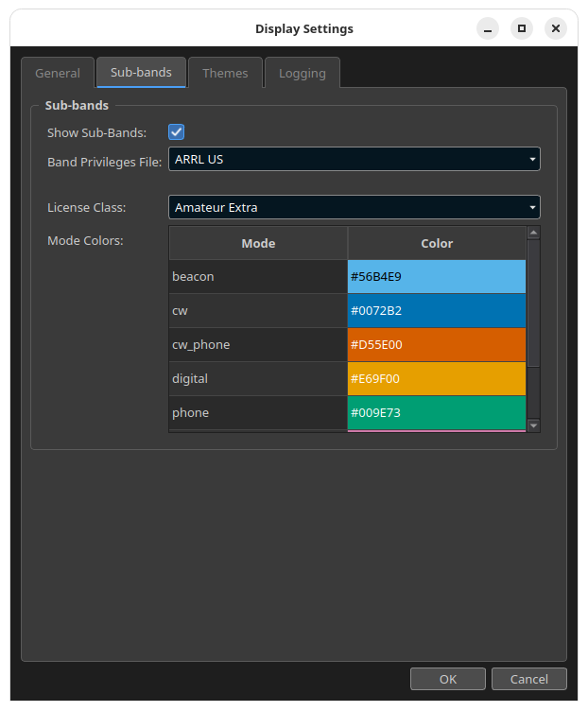
Task: Click the cw color swatch #0072B2
Action: tap(437, 311)
